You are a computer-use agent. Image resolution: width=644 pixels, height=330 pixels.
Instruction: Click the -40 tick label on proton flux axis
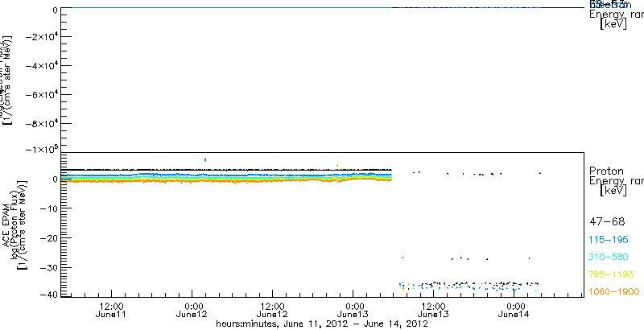(48, 295)
